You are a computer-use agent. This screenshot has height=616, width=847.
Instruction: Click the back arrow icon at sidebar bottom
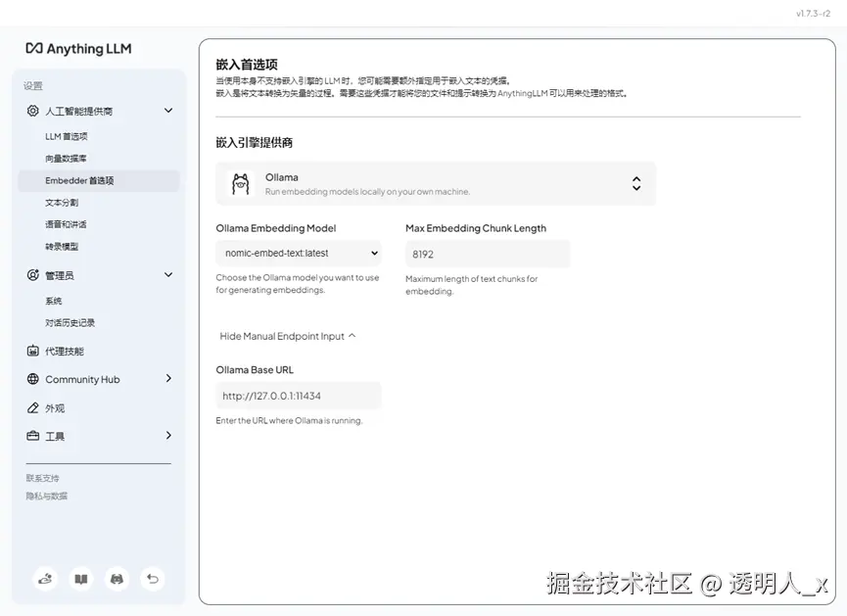[x=153, y=579]
